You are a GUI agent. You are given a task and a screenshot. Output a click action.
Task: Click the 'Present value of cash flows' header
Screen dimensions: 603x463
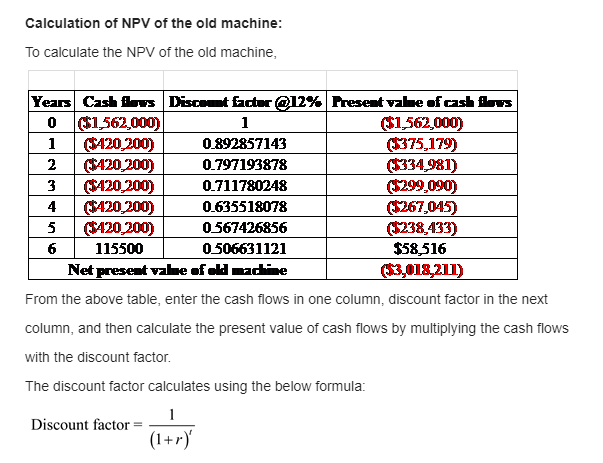(421, 102)
